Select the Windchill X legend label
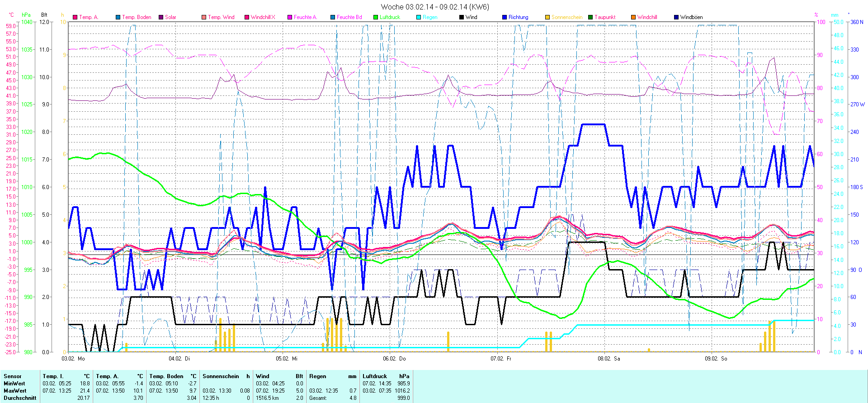The height and width of the screenshot is (403, 868). click(x=263, y=17)
